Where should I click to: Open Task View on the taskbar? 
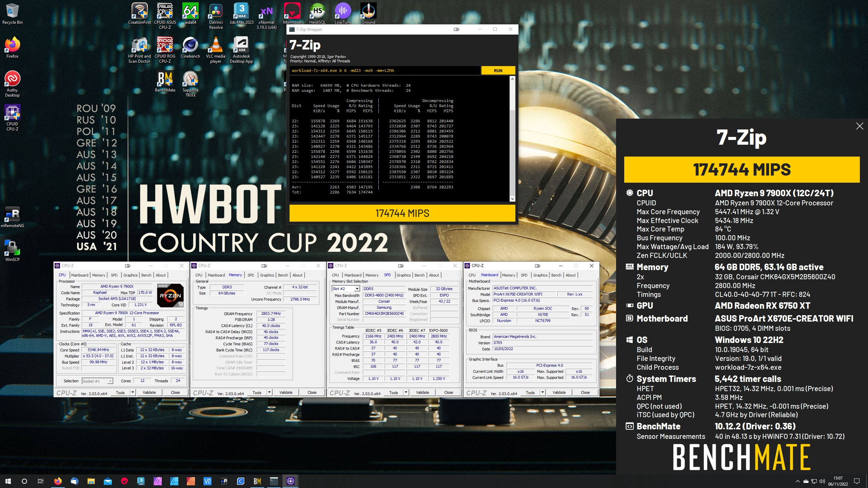[41, 481]
